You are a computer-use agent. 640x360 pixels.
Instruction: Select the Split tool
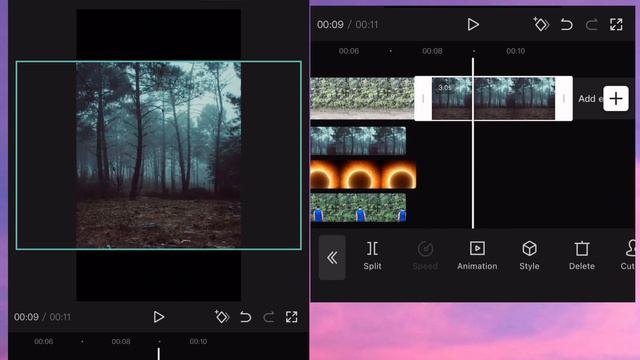[x=372, y=256]
